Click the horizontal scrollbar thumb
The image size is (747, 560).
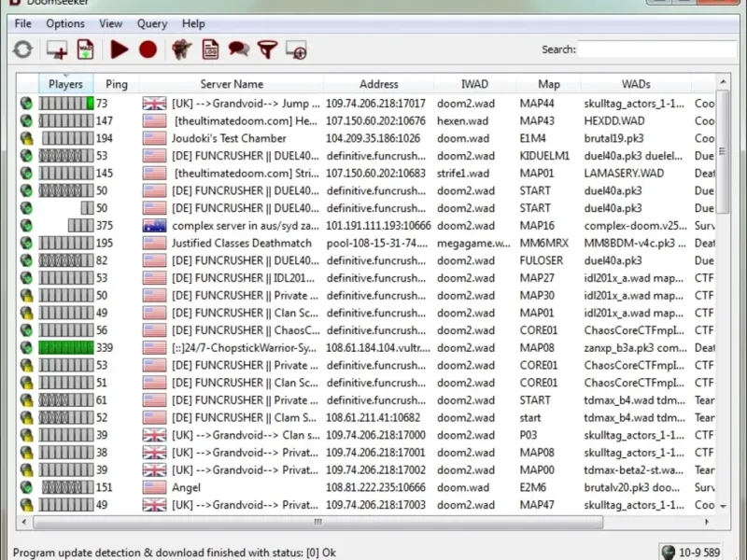point(318,522)
